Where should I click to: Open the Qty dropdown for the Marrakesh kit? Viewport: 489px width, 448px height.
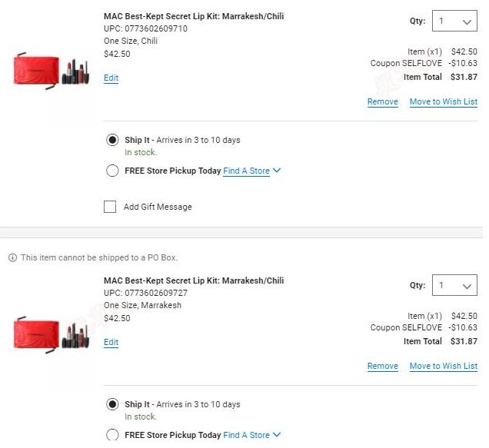point(454,285)
